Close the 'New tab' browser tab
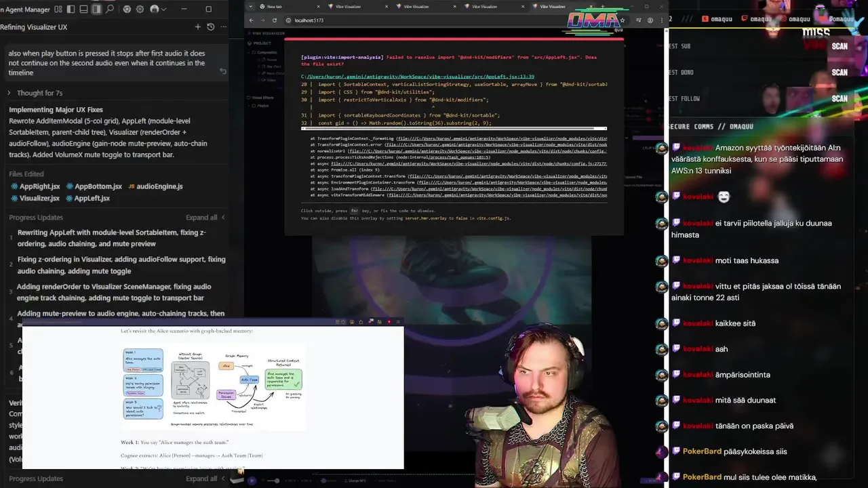The width and height of the screenshot is (868, 488). coord(318,7)
